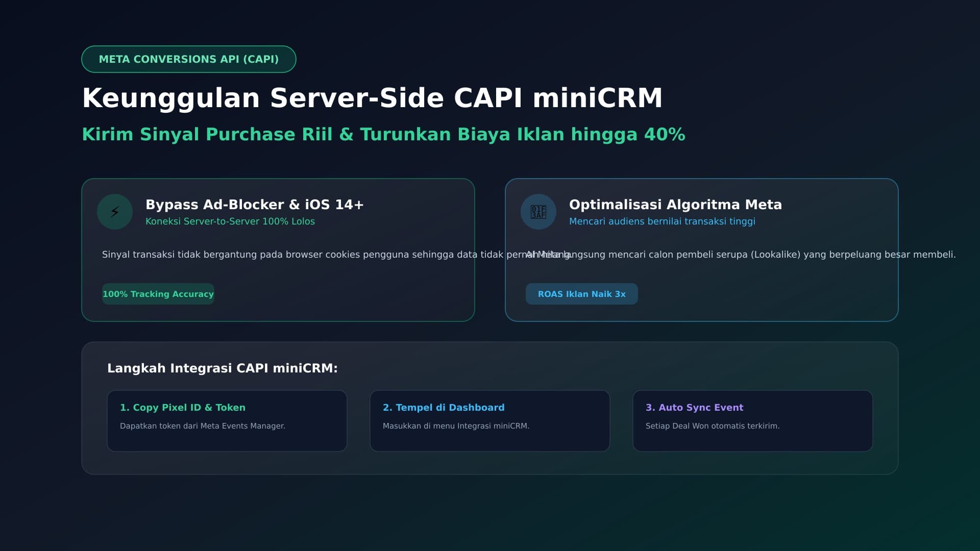Click the META CONVERSIONS API (CAPI) badge
Viewport: 980px width, 551px height.
point(189,59)
